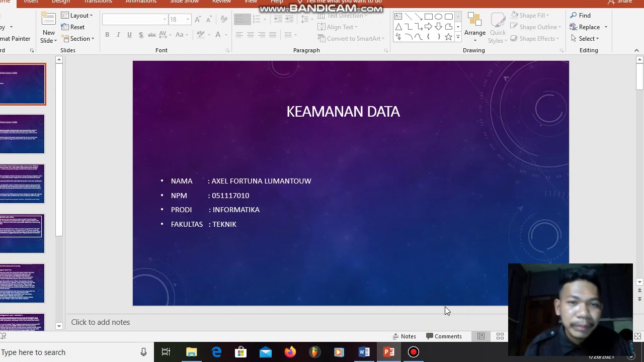This screenshot has height=362, width=644.
Task: Open Find in the Editing group
Action: click(581, 16)
